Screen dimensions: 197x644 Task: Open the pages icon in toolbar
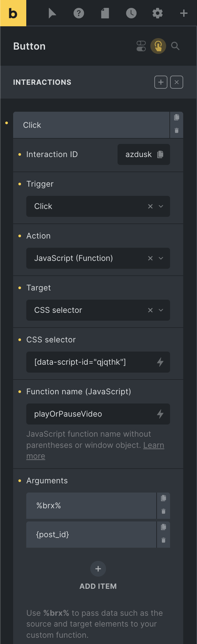105,13
